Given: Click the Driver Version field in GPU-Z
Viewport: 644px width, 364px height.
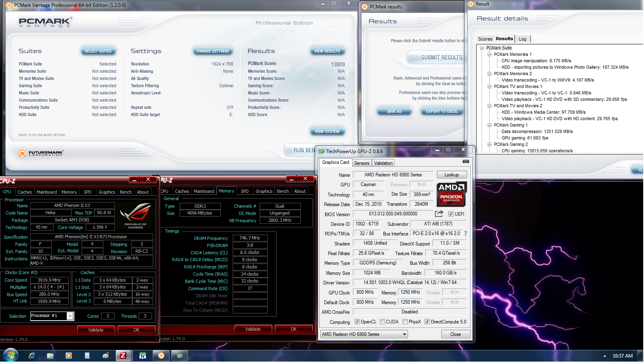Looking at the screenshot, I should tap(410, 282).
